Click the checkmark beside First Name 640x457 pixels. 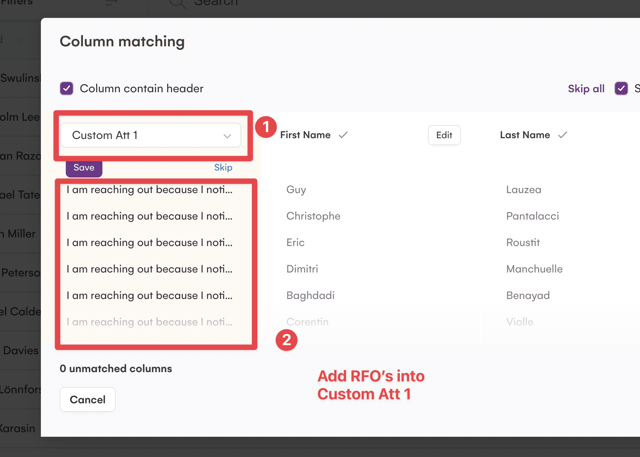point(343,135)
